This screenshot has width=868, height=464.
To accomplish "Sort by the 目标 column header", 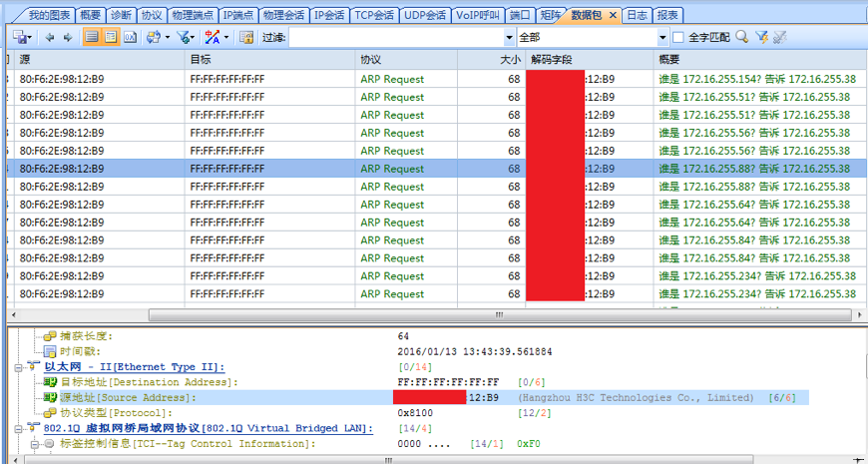I will (x=269, y=59).
